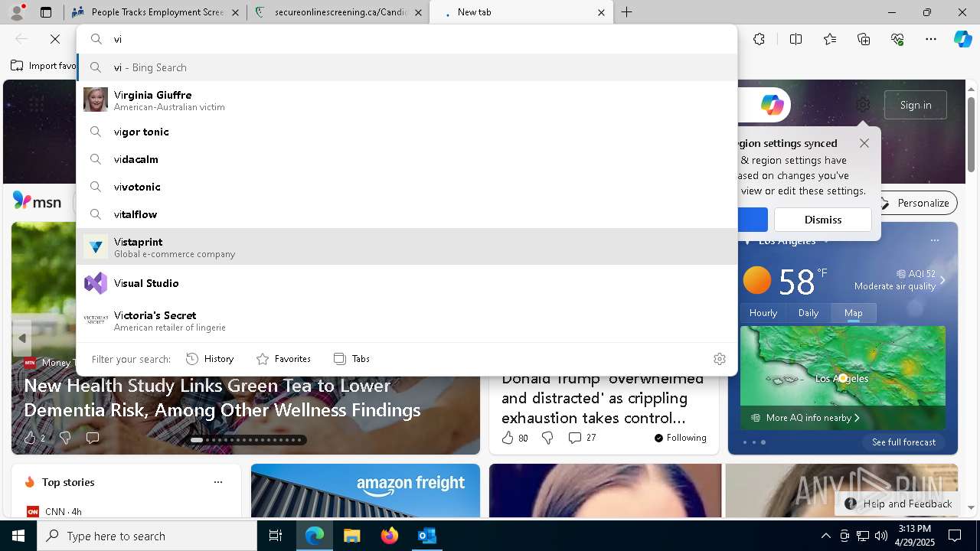Switch to the secureonlinescreening.ca tab

point(338,12)
